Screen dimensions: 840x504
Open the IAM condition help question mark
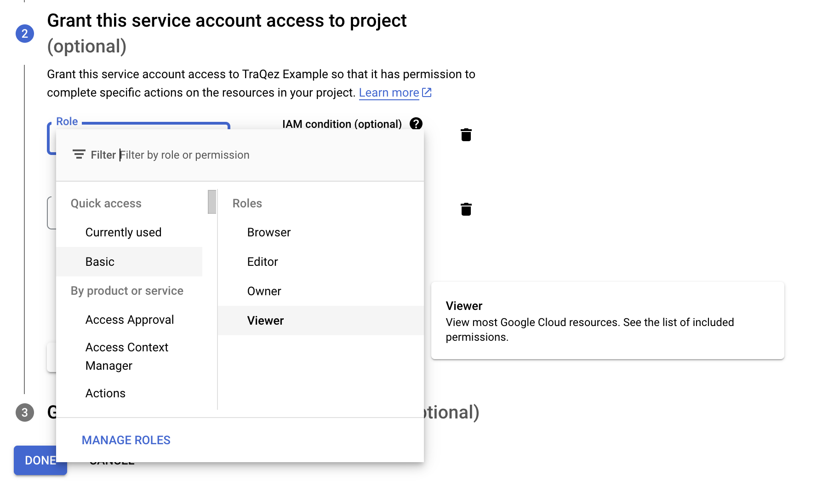tap(416, 124)
